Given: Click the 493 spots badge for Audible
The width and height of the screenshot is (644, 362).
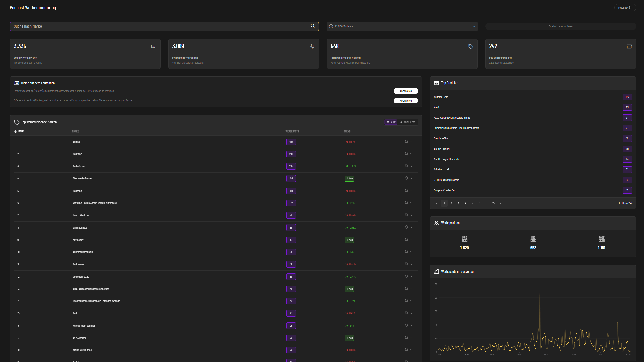Looking at the screenshot, I should tap(291, 142).
